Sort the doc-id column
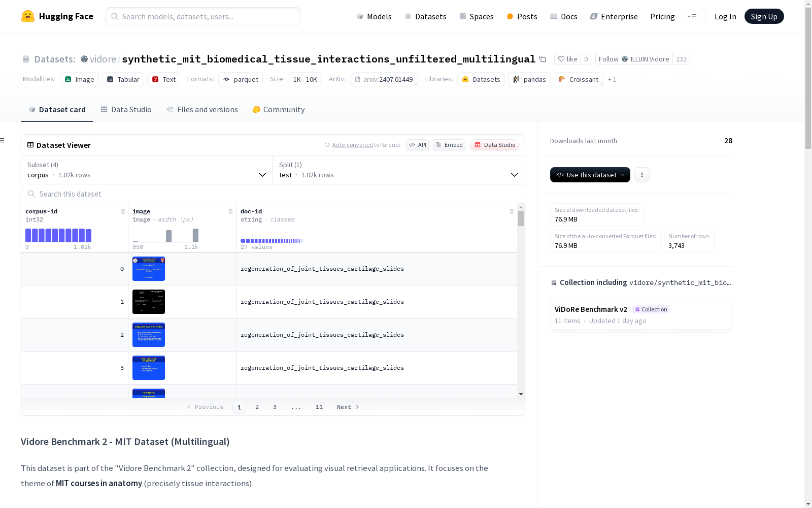This screenshot has height=508, width=812. click(512, 211)
